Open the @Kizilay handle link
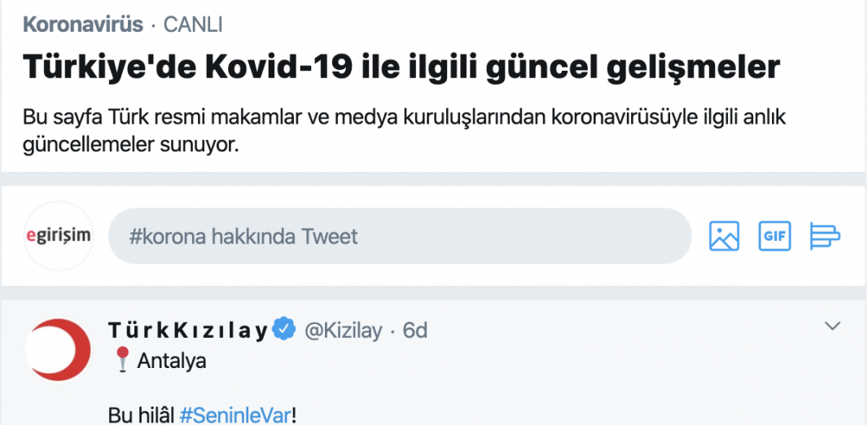The height and width of the screenshot is (425, 868). tap(344, 331)
